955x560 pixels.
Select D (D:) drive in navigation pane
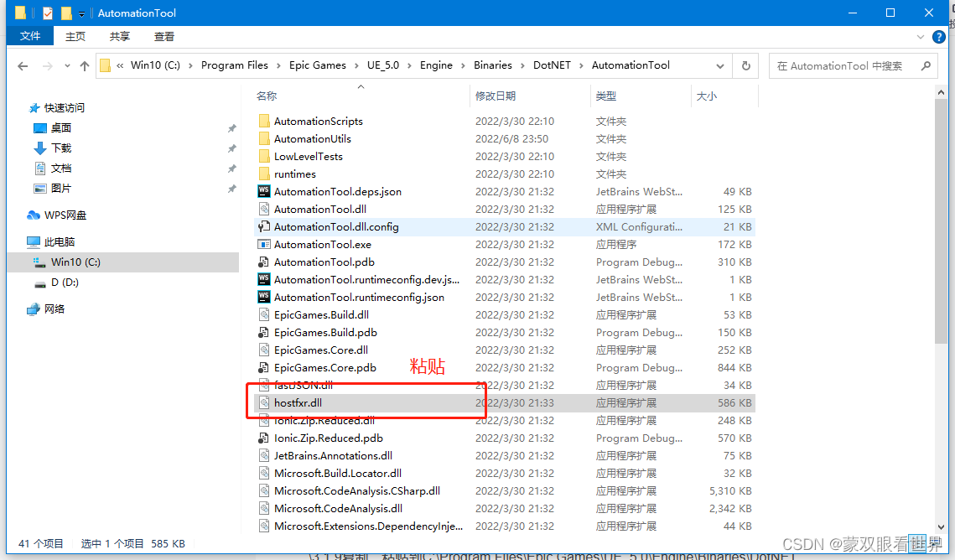[64, 282]
